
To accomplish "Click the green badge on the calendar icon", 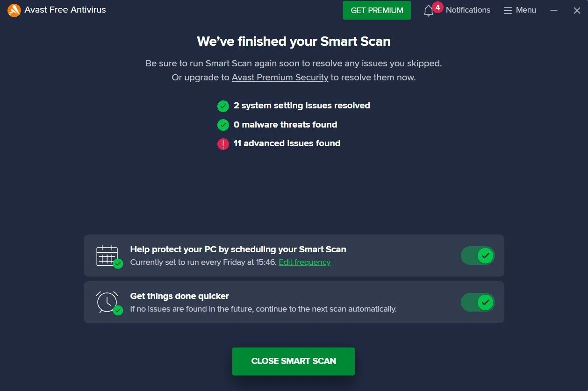I will 118,263.
